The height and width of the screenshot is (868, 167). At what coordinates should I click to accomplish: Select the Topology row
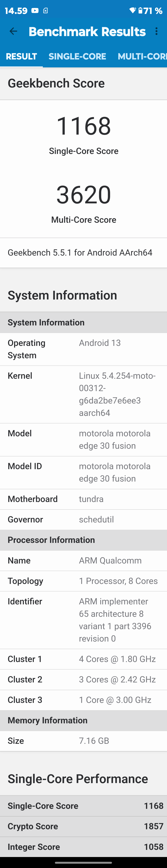coord(83,581)
